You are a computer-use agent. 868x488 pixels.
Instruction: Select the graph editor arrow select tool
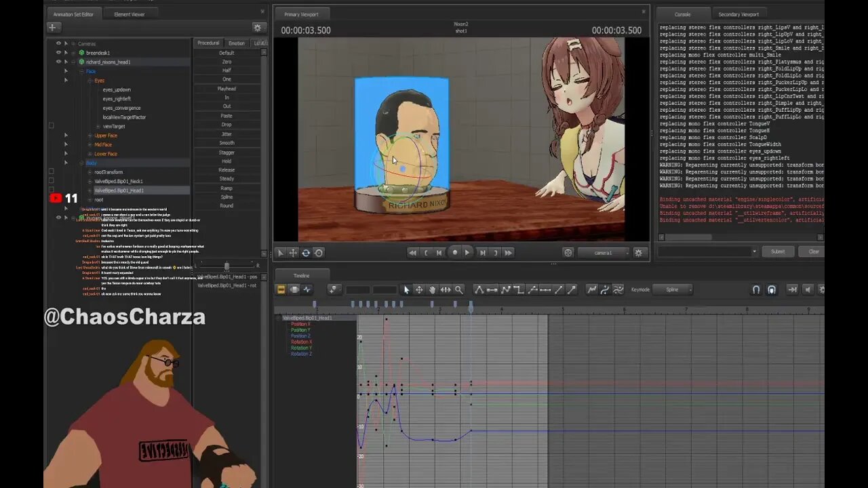click(407, 289)
